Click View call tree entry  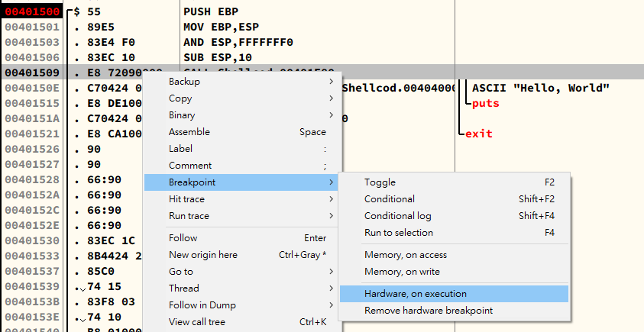pyautogui.click(x=197, y=322)
